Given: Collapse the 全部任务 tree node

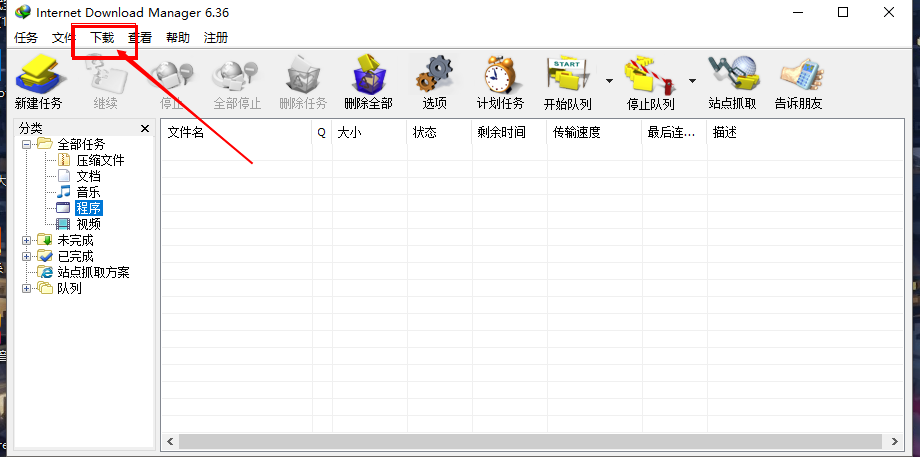Looking at the screenshot, I should tap(26, 144).
